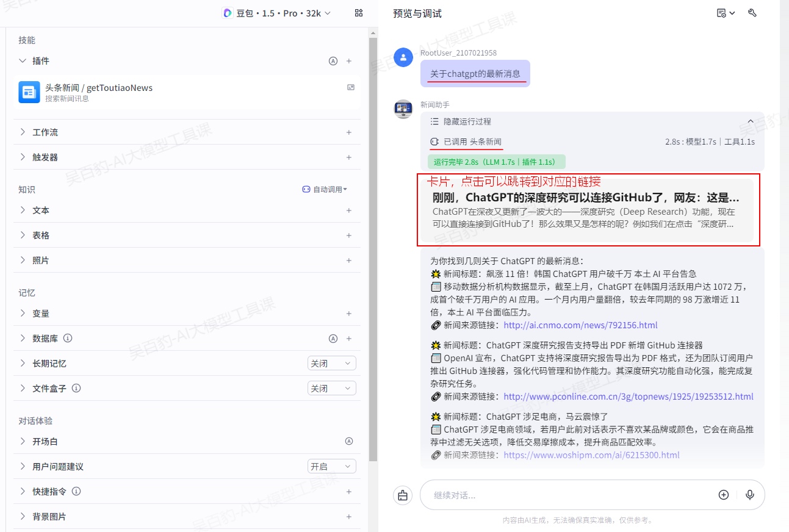
Task: Click the info icon next to 文件盒子
Action: tap(77, 388)
